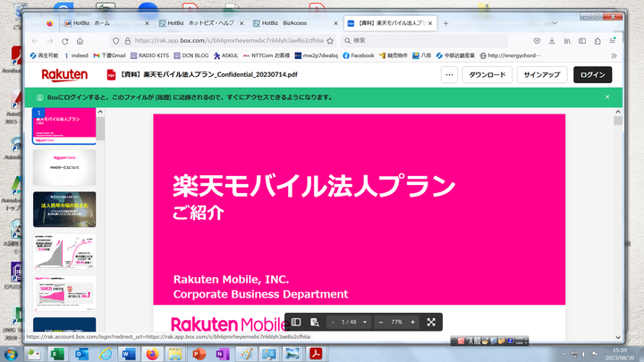Open the page number dropdown arrow
Screen dimensions: 644x362
(365, 322)
